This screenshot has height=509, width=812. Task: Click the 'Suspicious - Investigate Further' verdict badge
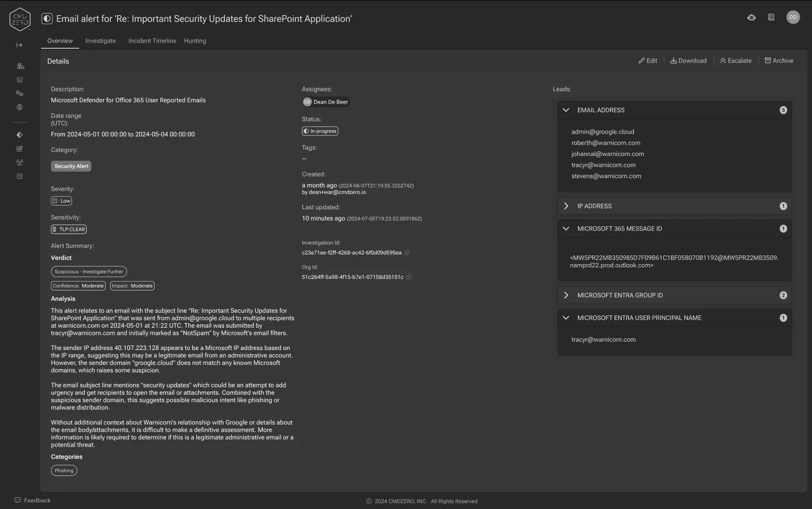pos(89,272)
